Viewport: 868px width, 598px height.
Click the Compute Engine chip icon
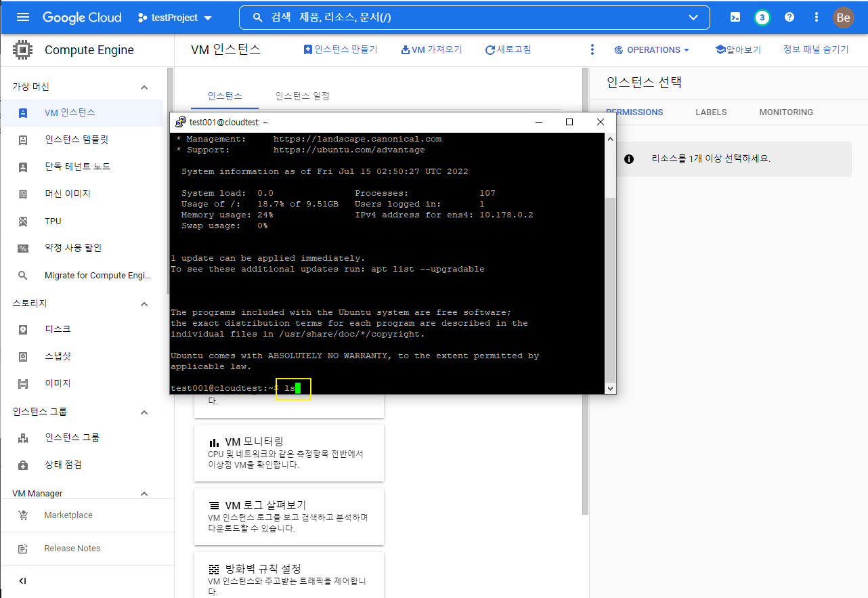click(23, 49)
